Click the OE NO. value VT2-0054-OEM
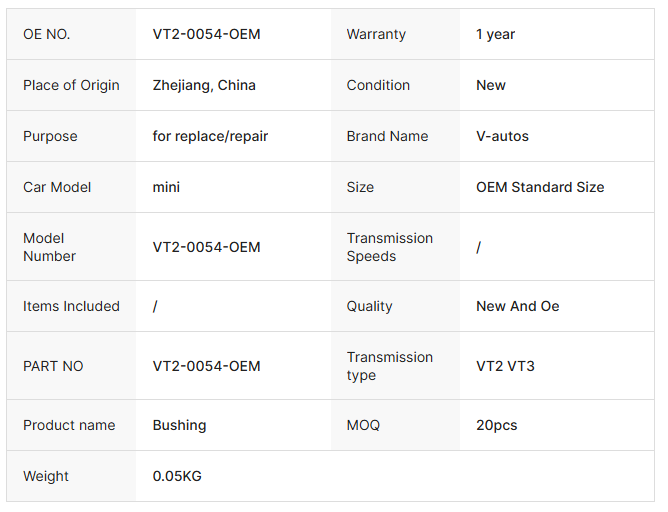 coord(206,34)
